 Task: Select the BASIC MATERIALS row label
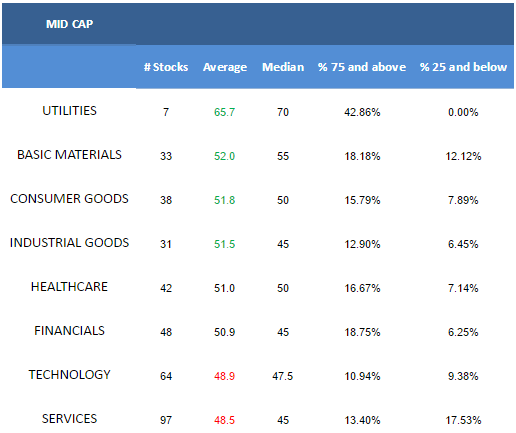[x=69, y=155]
